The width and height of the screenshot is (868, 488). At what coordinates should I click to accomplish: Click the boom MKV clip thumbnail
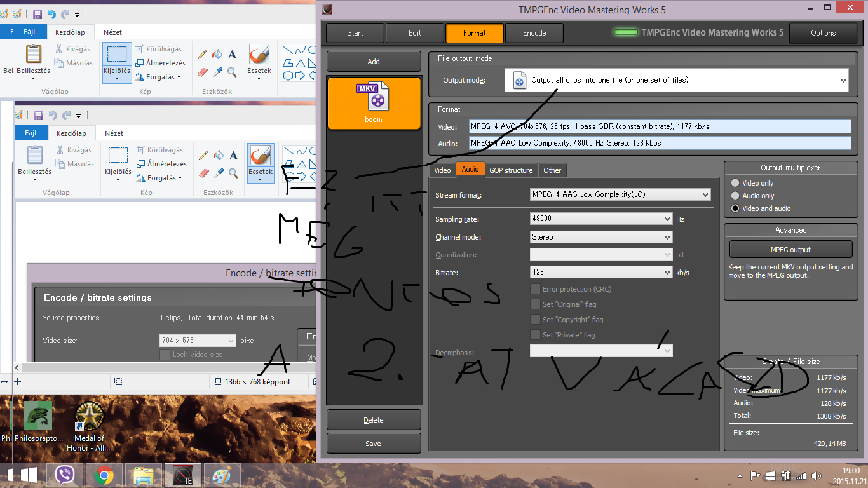coord(374,103)
